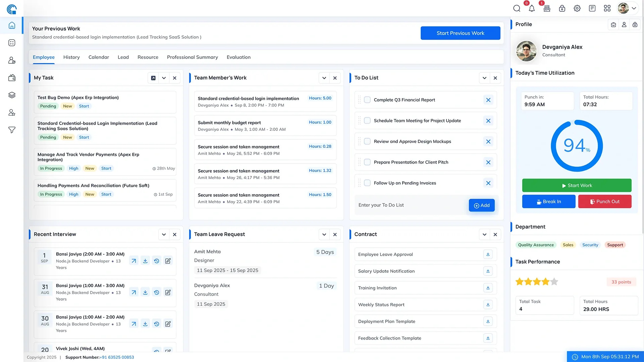Image resolution: width=644 pixels, height=362 pixels.
Task: Check the Complete Q3 Financial Report box
Action: [x=367, y=100]
